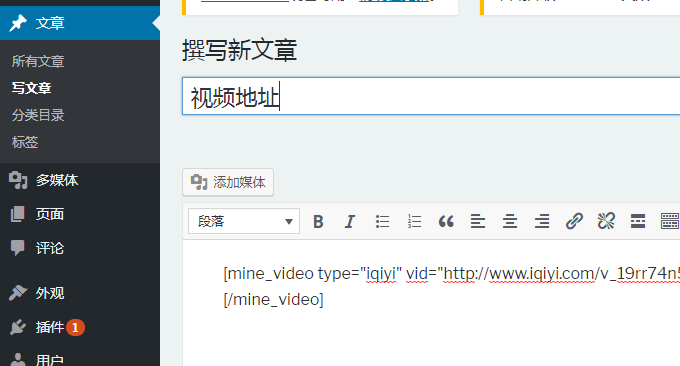The image size is (680, 366).
Task: Click the 添加媒体 (Add Media) button
Action: (x=228, y=182)
